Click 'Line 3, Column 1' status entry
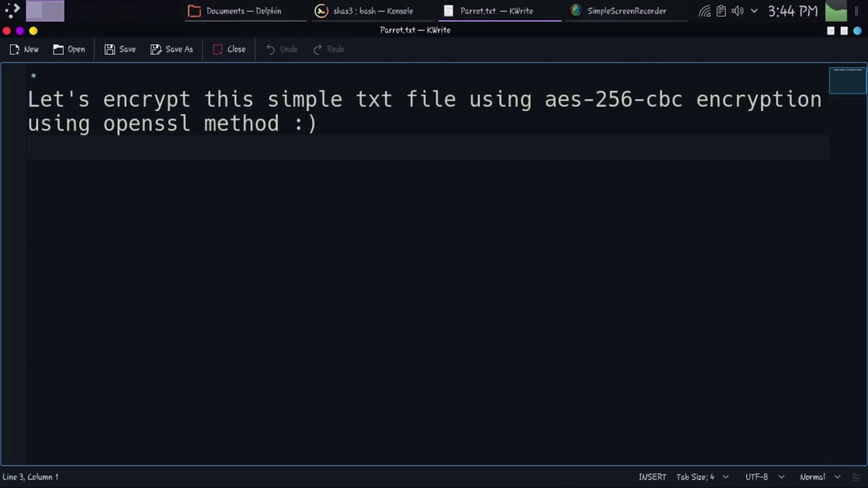 tap(31, 477)
